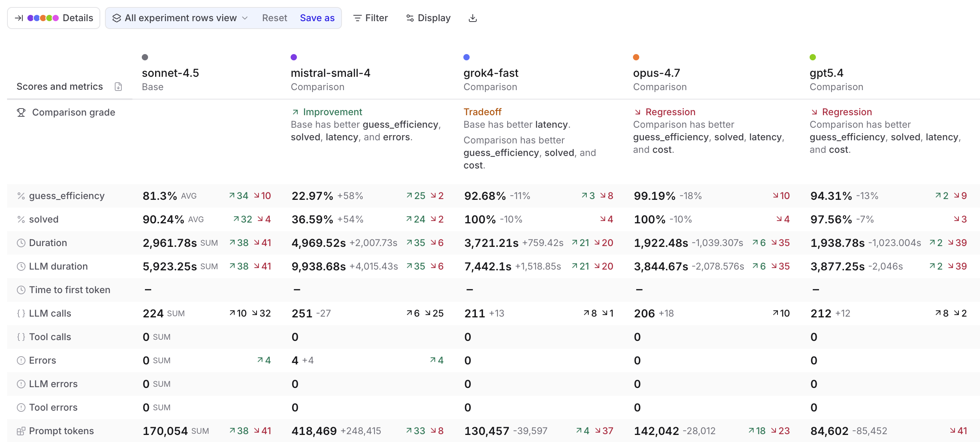Screen dimensions: 980x442
Task: Click the Time to first token row label
Action: click(70, 290)
